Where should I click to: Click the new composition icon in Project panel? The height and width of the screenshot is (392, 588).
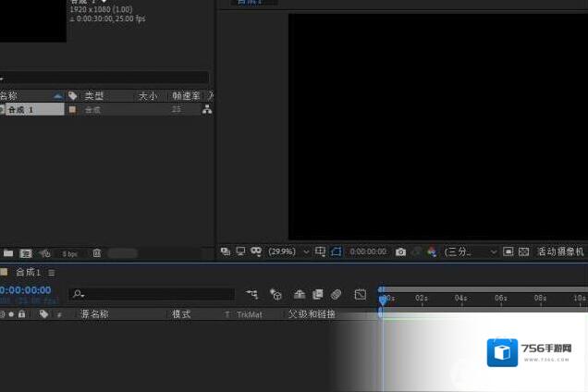(26, 253)
